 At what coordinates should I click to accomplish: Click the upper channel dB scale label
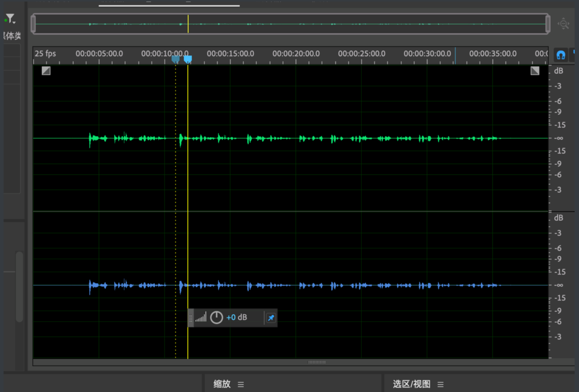click(x=558, y=71)
